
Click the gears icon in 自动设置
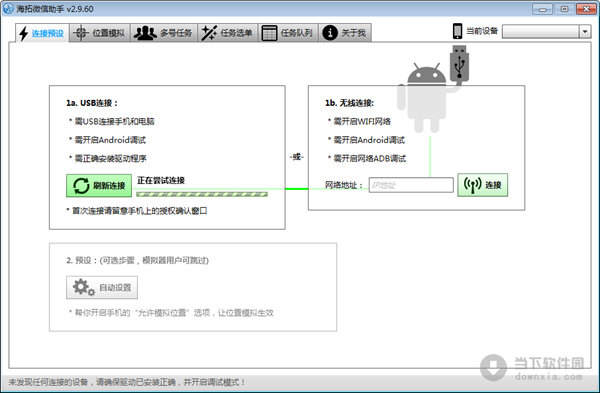coord(83,287)
